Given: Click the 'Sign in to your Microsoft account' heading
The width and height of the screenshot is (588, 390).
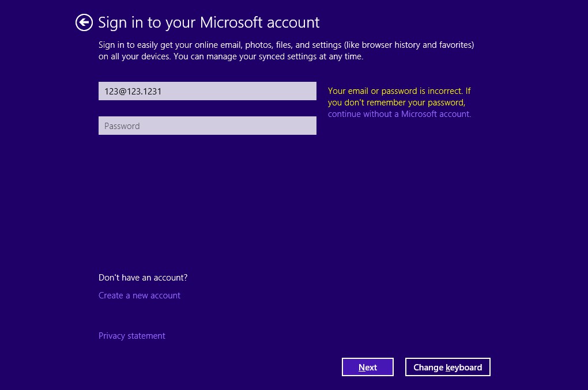Looking at the screenshot, I should coord(209,22).
